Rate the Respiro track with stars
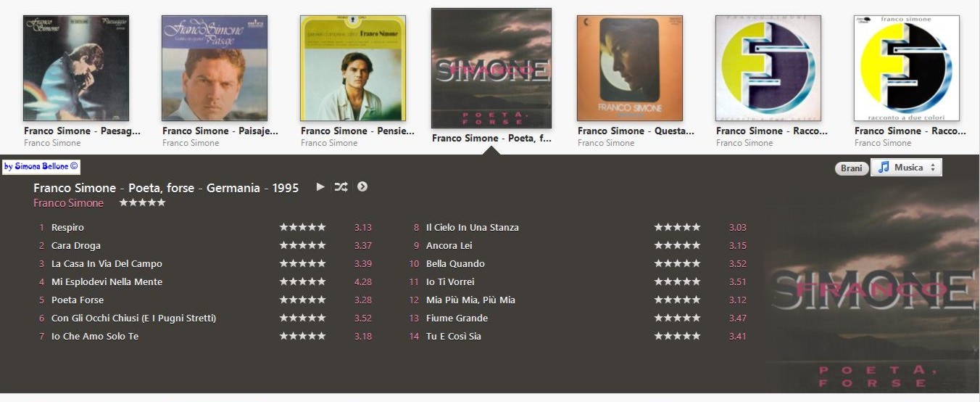This screenshot has width=980, height=402. coord(303,227)
